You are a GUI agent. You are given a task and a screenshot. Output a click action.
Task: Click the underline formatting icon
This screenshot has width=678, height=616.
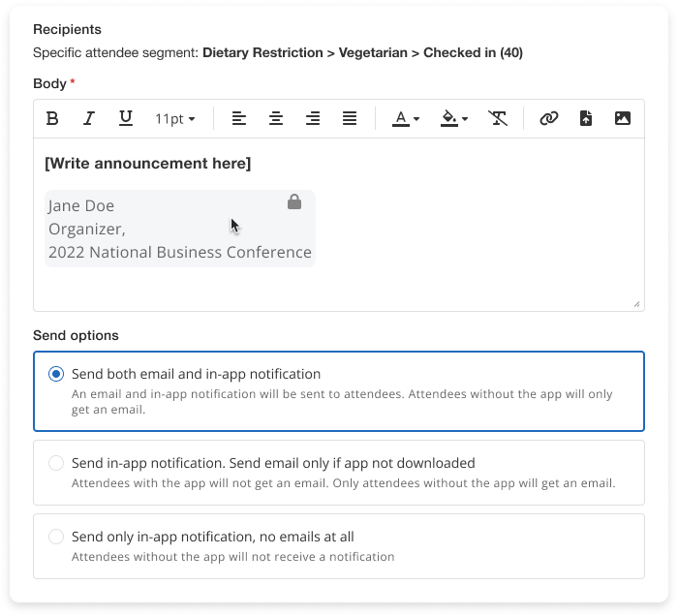click(125, 118)
